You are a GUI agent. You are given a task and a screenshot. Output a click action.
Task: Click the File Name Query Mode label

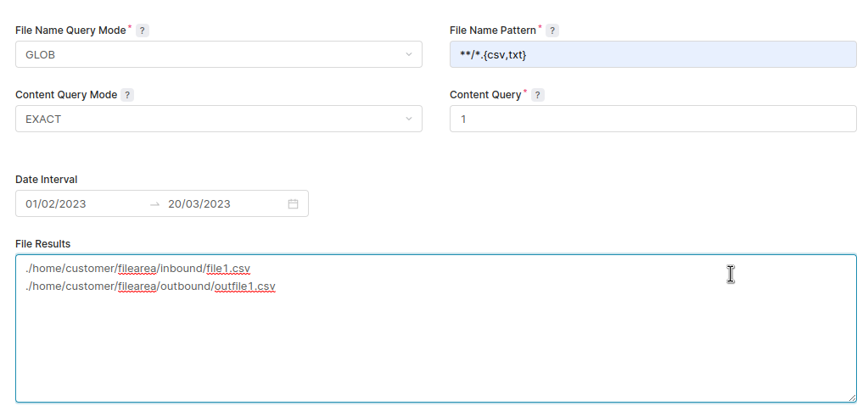point(70,31)
